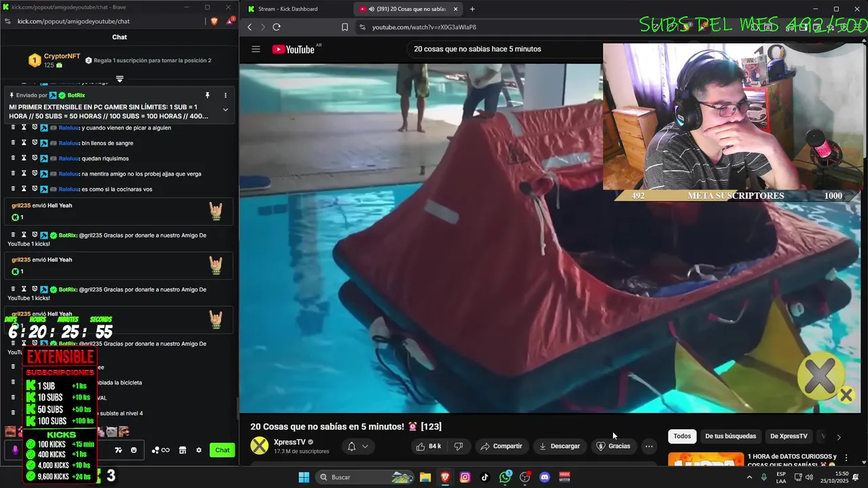The width and height of the screenshot is (868, 488).
Task: Go to the YouTube home logo
Action: (293, 49)
